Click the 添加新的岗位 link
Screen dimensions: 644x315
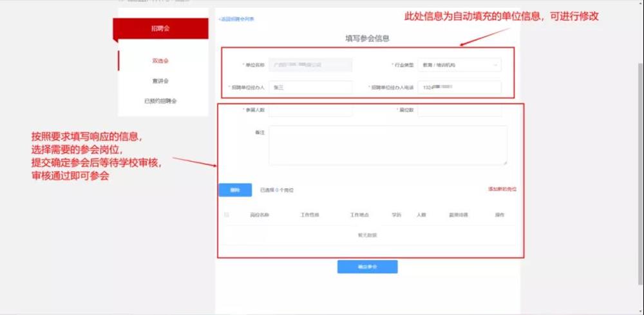point(502,189)
